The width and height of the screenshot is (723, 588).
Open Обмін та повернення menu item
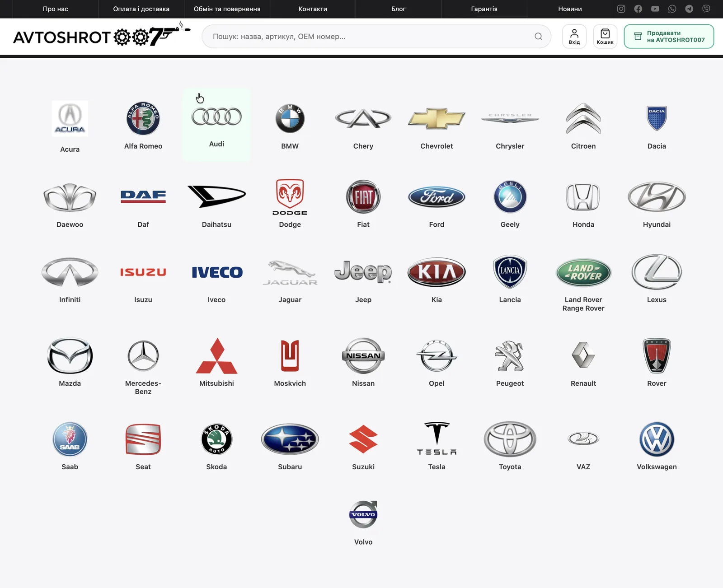(x=227, y=9)
